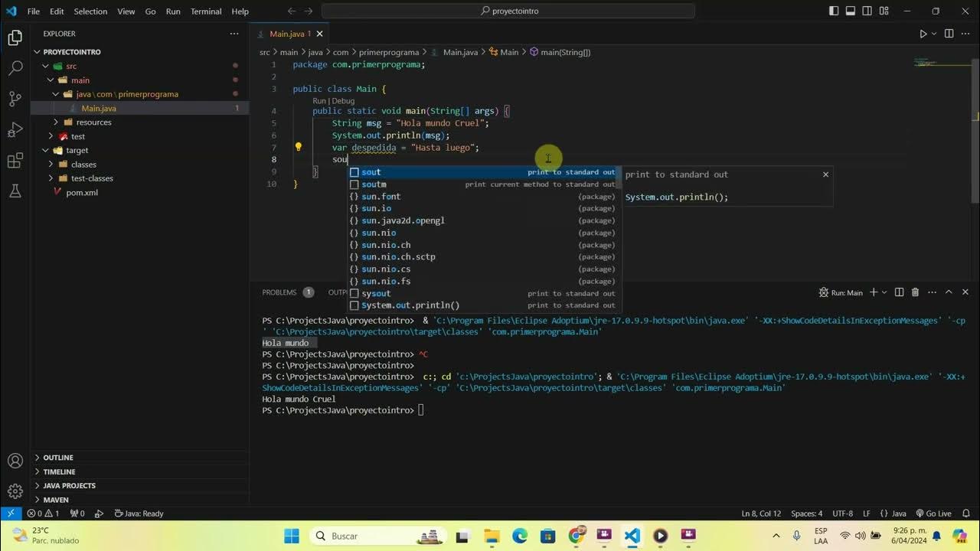This screenshot has width=980, height=551.
Task: Click the Run Java play button
Action: (x=923, y=34)
